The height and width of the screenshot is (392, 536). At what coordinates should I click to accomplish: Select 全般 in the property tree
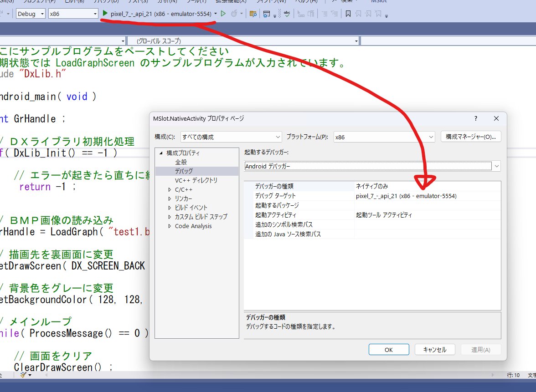[x=180, y=163]
